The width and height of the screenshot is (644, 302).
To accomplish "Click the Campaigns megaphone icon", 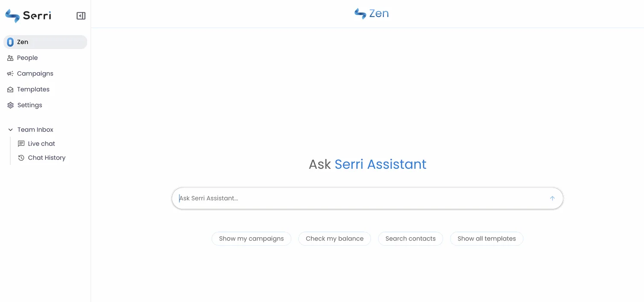I will [10, 73].
